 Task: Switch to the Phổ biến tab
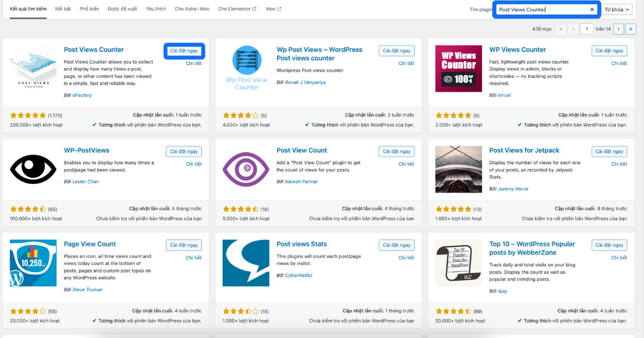89,9
